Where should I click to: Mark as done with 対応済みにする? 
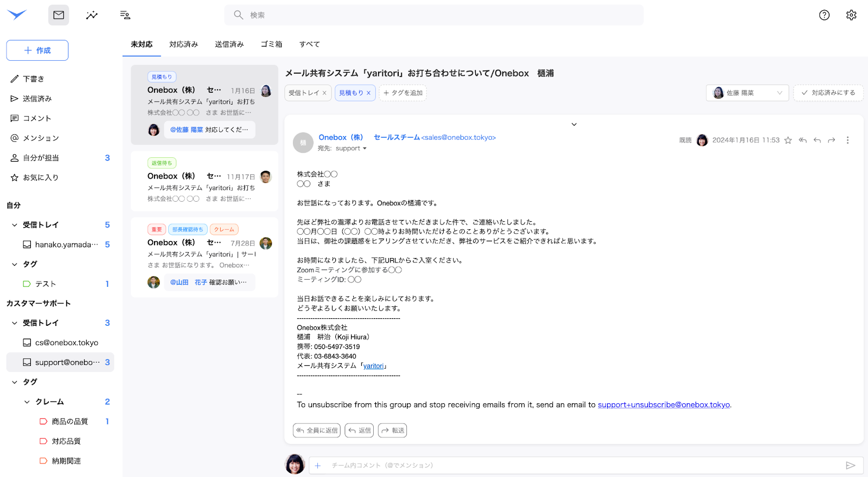click(x=828, y=93)
